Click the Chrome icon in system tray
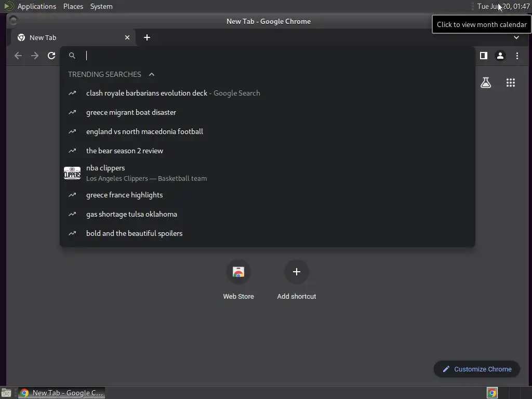This screenshot has height=399, width=532. (x=492, y=393)
